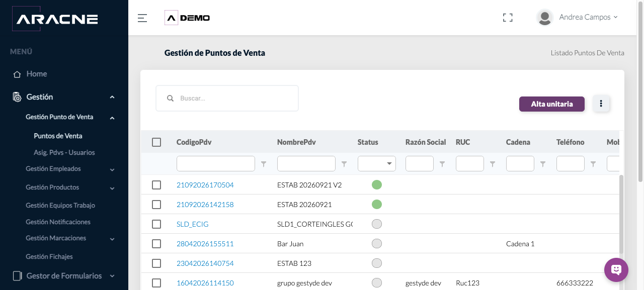Click grey status dot for grupo gestyde dev
The height and width of the screenshot is (290, 644).
[x=377, y=283]
